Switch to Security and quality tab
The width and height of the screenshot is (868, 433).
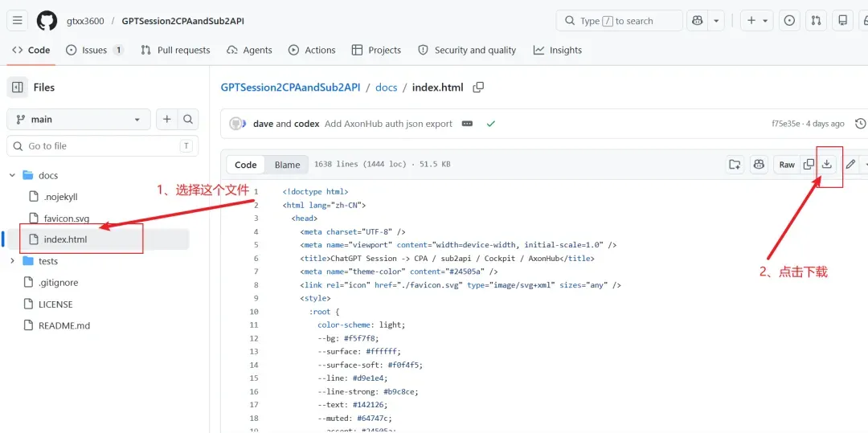467,50
